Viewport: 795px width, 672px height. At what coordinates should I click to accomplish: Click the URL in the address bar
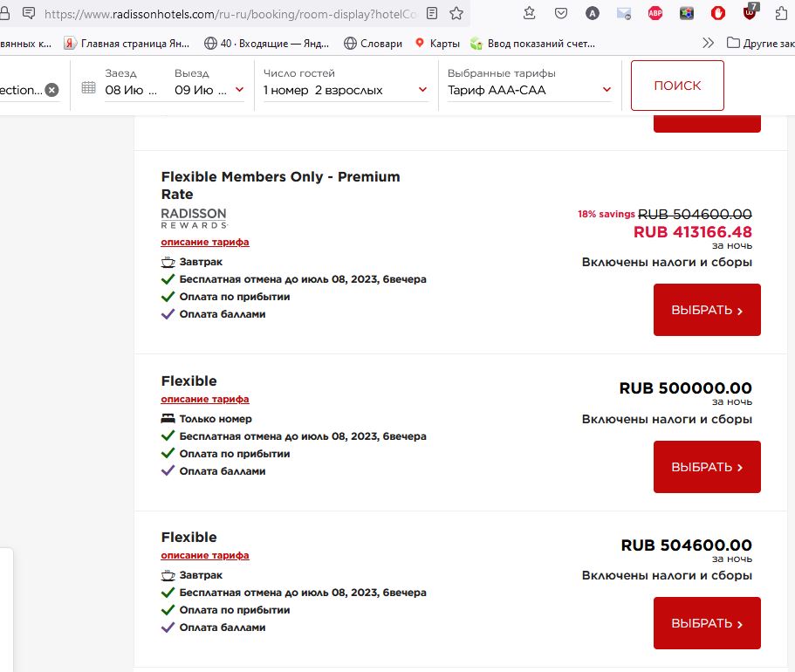point(230,14)
